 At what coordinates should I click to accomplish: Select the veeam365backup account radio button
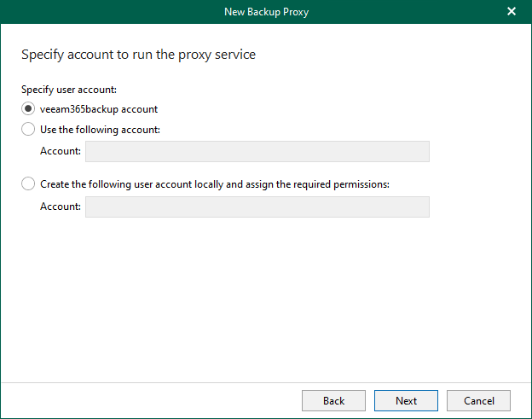pyautogui.click(x=29, y=109)
